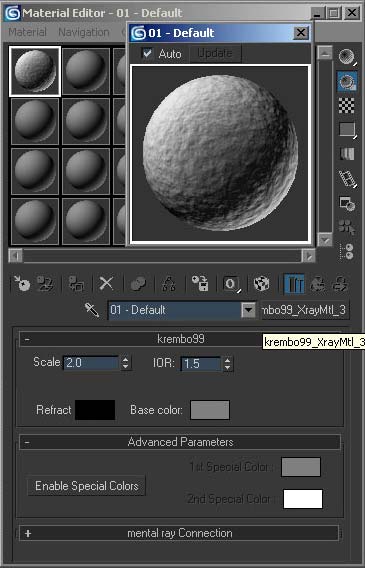Viewport: 365px width, 568px height.
Task: Expand the mental ray Connection rollout
Action: coord(179,533)
